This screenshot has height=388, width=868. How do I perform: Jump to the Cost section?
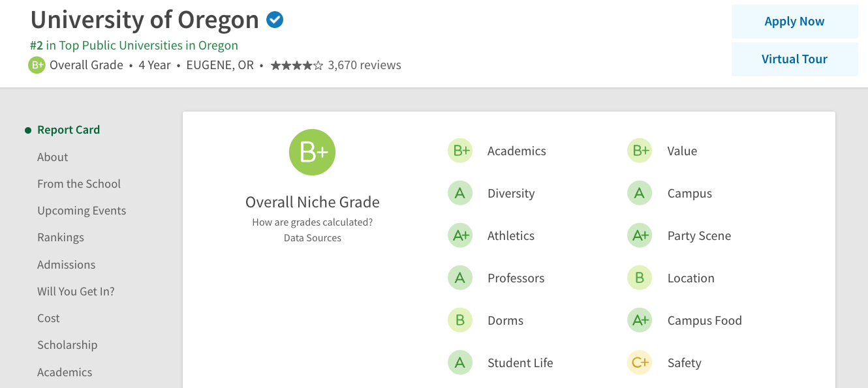click(x=48, y=318)
